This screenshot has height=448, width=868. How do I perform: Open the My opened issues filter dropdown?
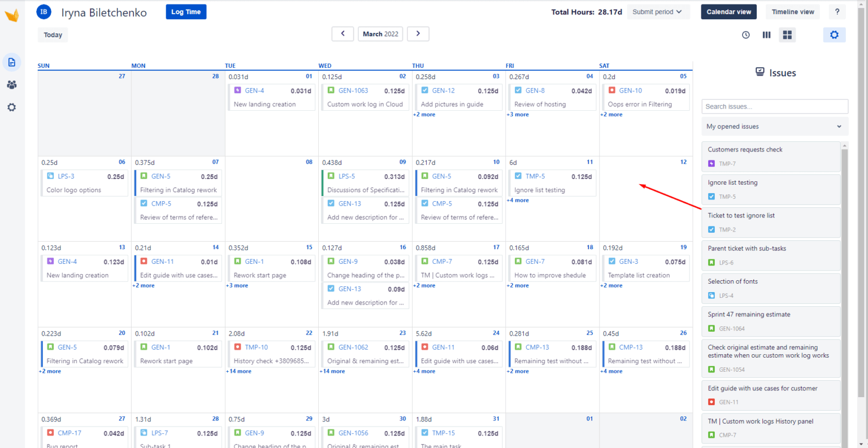[774, 126]
